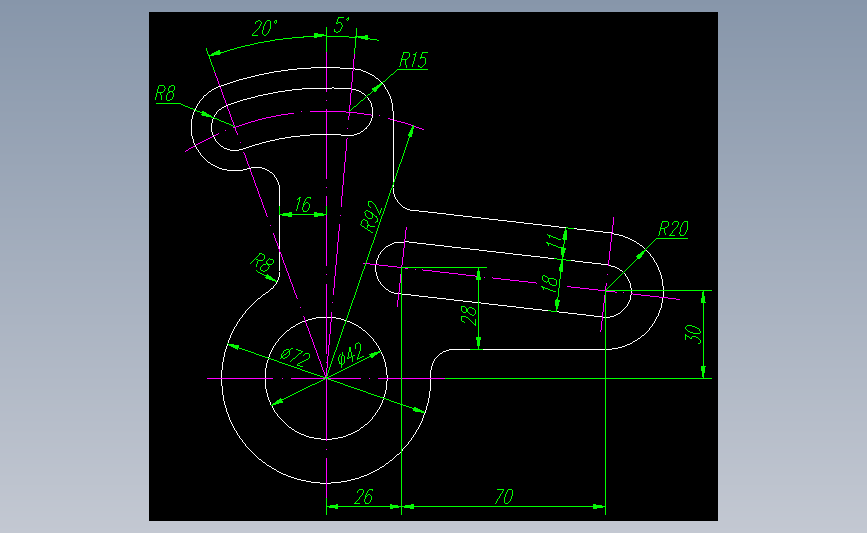Click the 28 vertical dimension value
Image resolution: width=867 pixels, height=533 pixels.
pos(468,315)
